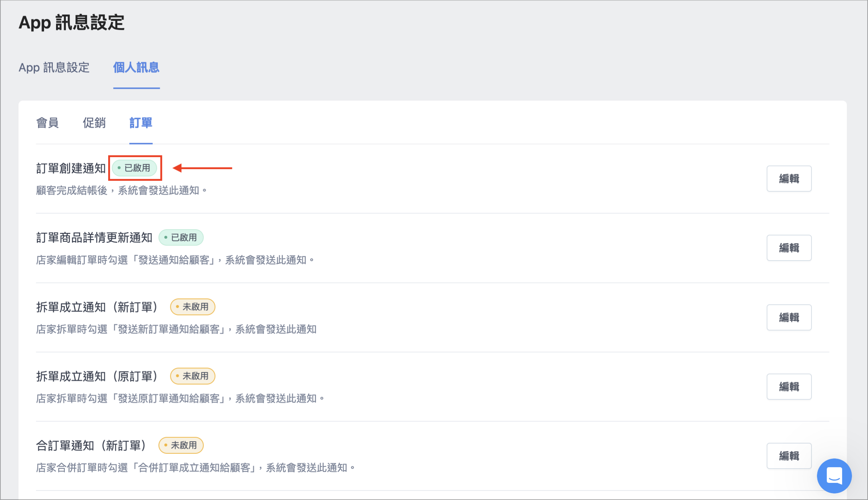Click the 訂單創建通知 title text

coord(71,168)
